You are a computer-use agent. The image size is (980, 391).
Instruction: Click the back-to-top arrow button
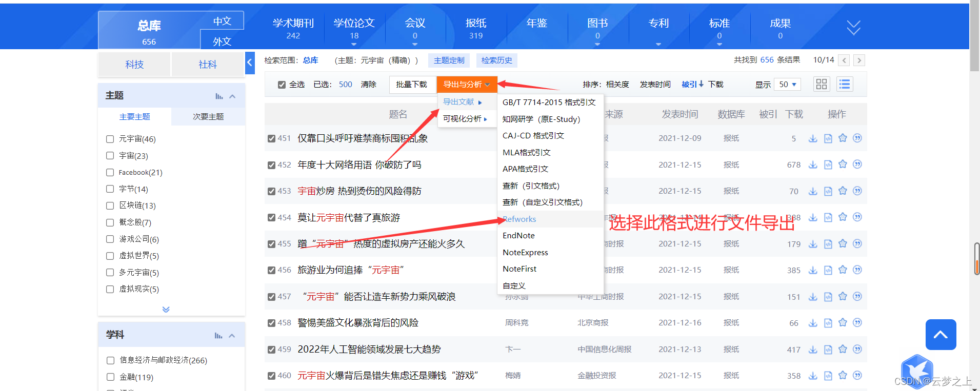tap(941, 335)
